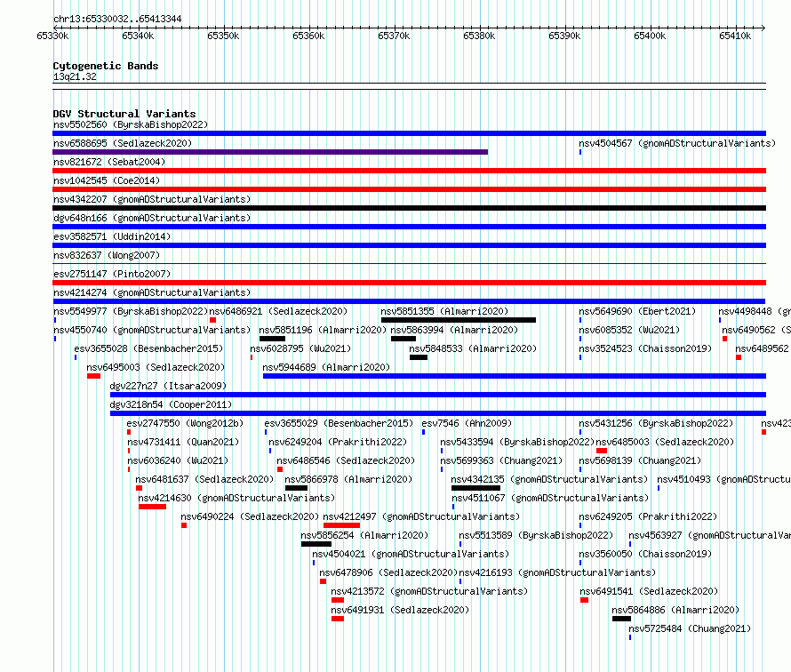Screen dimensions: 791x672
Task: Open the nsv5725484 (Chuang2021) label
Action: 690,628
